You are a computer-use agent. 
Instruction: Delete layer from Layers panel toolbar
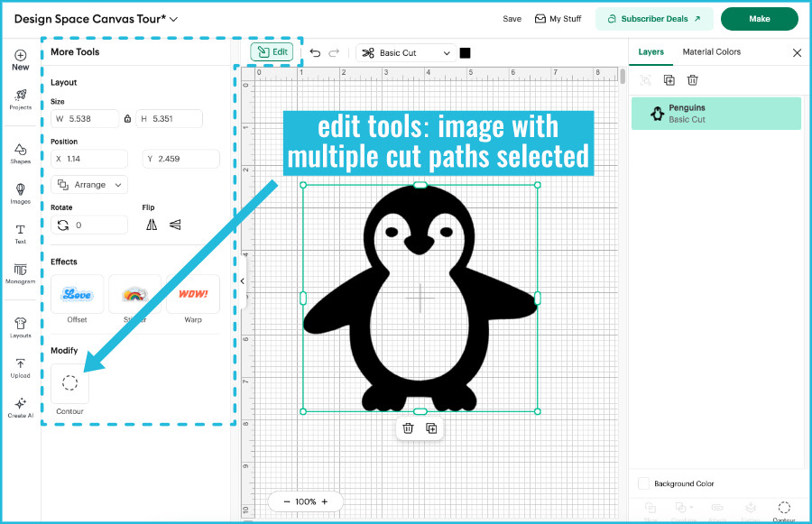pyautogui.click(x=692, y=80)
